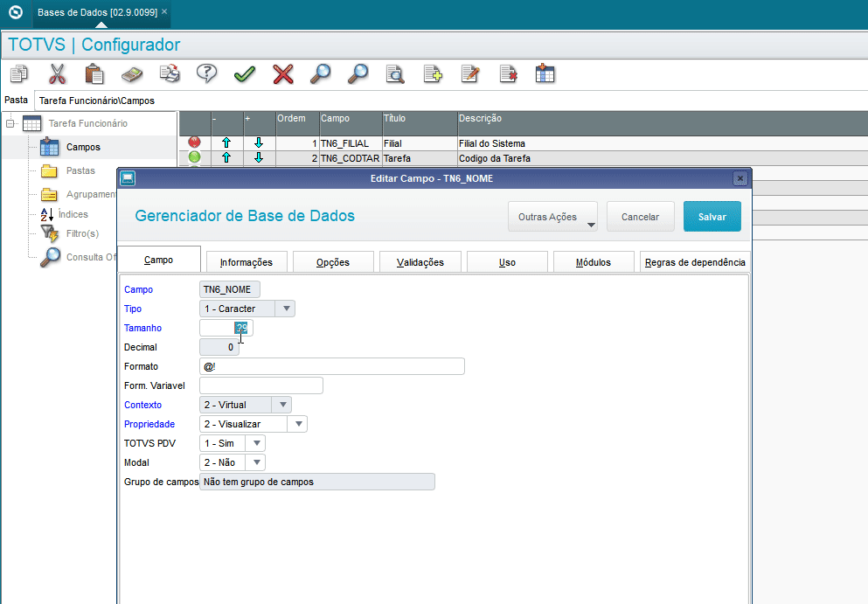Move TN6_CODTAR row down with arrow
Image resolution: width=868 pixels, height=604 pixels.
[259, 158]
